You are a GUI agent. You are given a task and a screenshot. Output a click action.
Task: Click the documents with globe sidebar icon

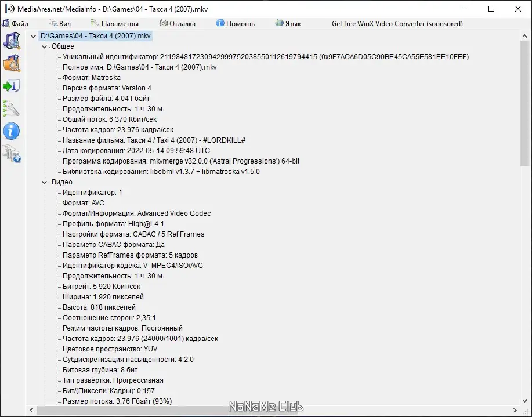[x=12, y=154]
